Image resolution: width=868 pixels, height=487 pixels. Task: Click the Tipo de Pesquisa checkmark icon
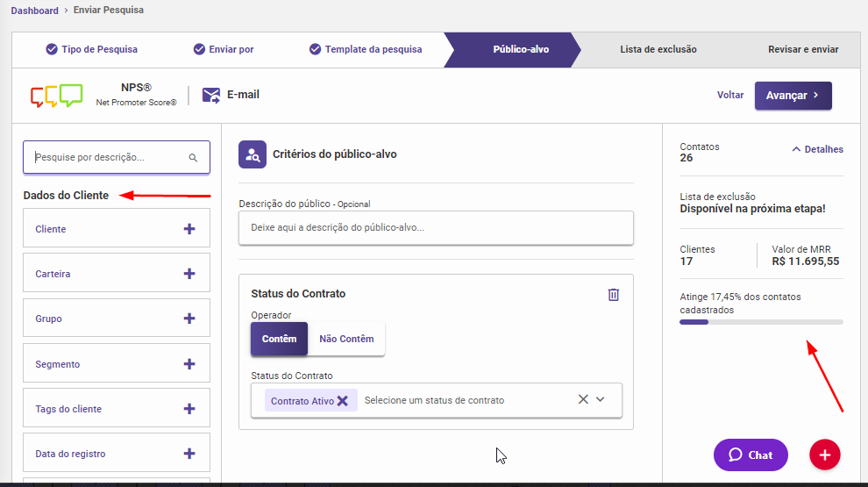52,49
